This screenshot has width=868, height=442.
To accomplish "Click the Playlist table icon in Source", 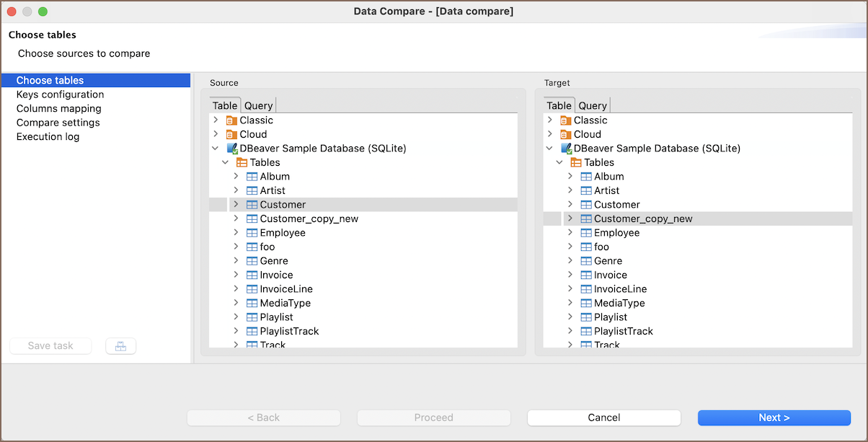I will coord(252,317).
